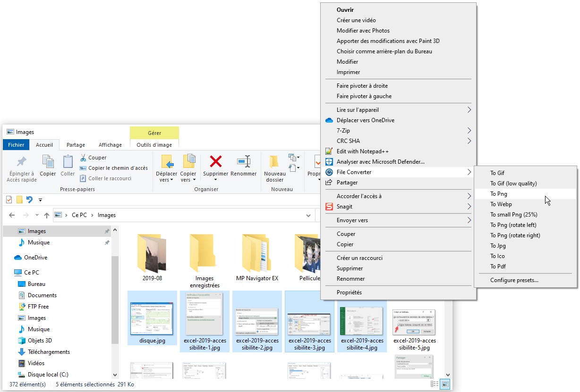
Task: Select To Png in File Converter submenu
Action: (x=499, y=194)
